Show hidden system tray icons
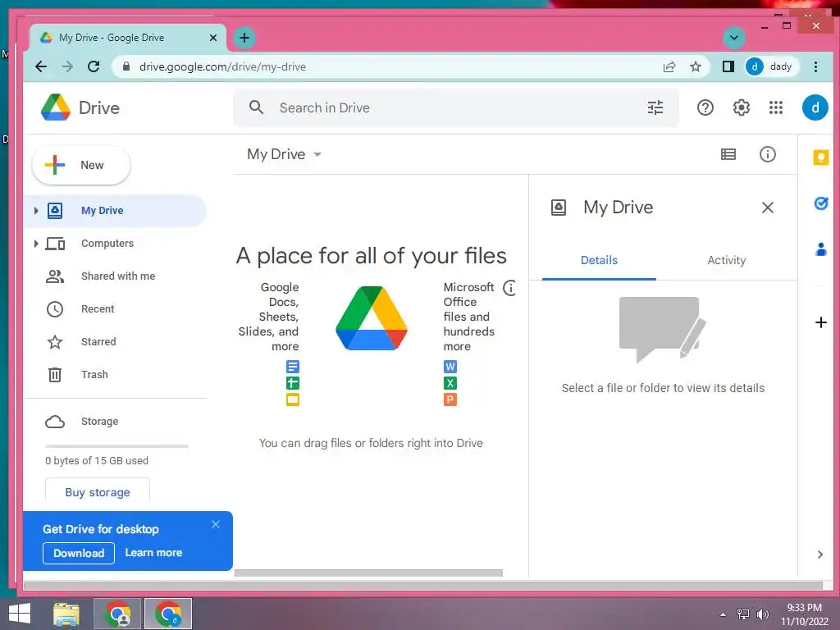This screenshot has height=630, width=840. pyautogui.click(x=724, y=614)
